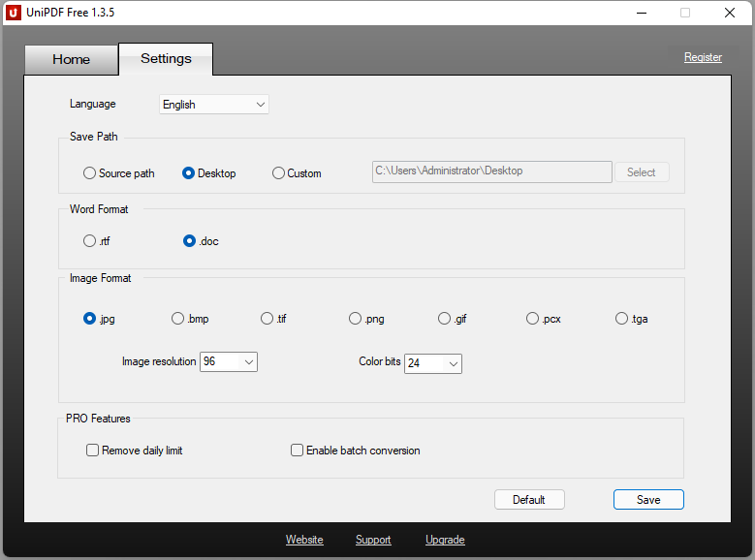Choose .bmp image format
Screen dimensions: 755x560
(x=178, y=319)
